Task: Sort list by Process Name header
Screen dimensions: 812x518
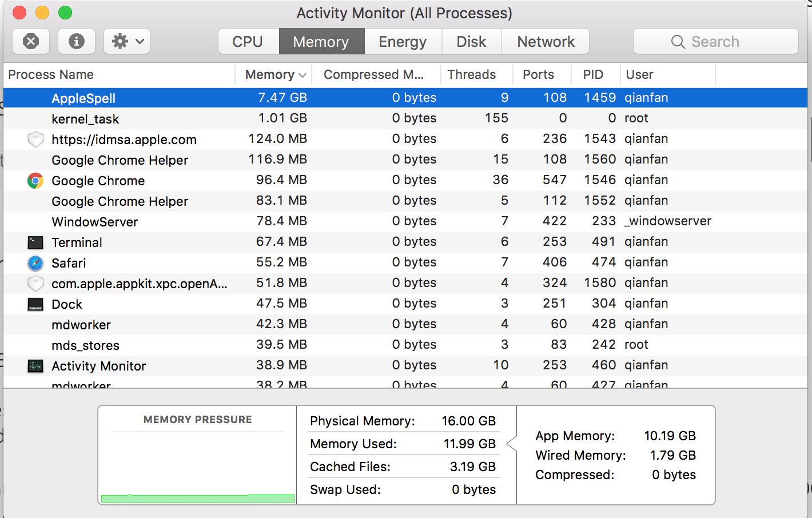Action: [x=51, y=75]
